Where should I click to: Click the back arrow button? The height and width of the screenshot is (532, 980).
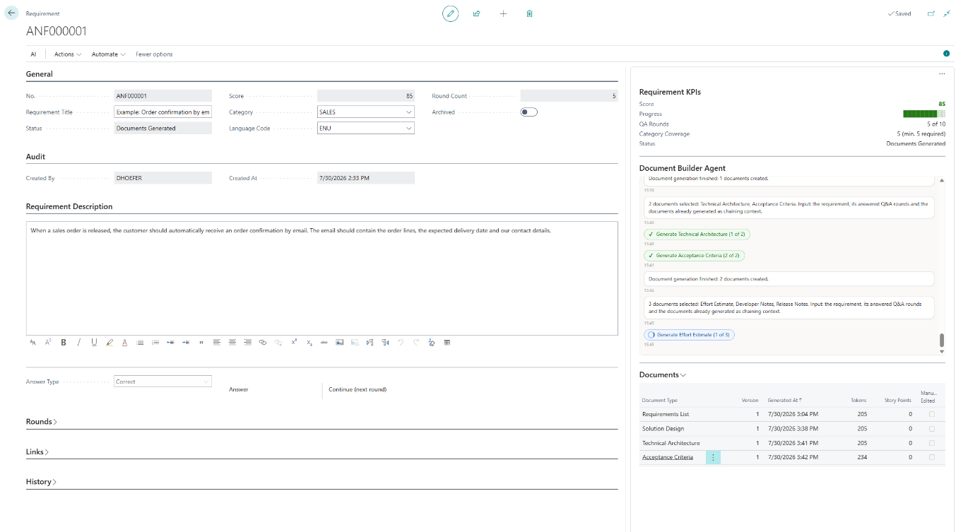pyautogui.click(x=11, y=13)
